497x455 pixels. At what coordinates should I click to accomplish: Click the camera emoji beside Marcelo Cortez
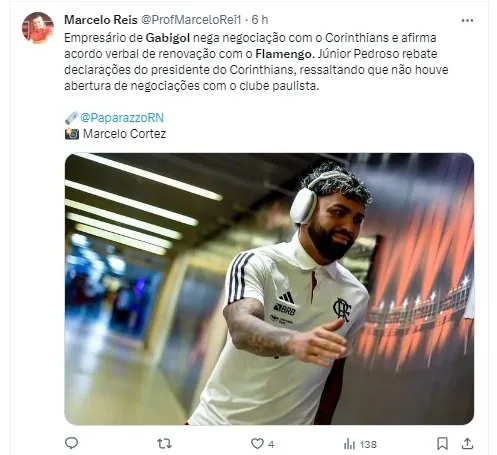click(x=72, y=134)
